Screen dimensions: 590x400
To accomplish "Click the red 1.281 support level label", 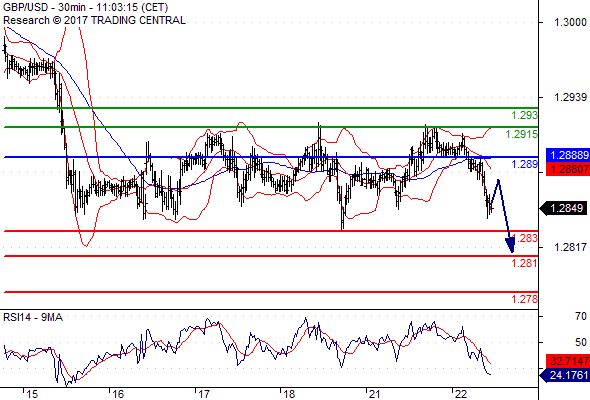I will click(x=525, y=263).
